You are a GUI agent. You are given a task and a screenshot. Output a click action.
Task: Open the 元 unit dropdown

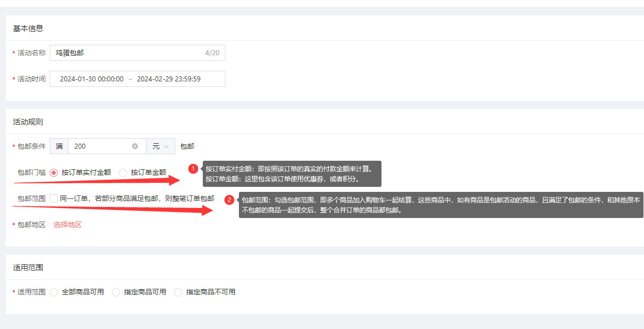point(161,146)
